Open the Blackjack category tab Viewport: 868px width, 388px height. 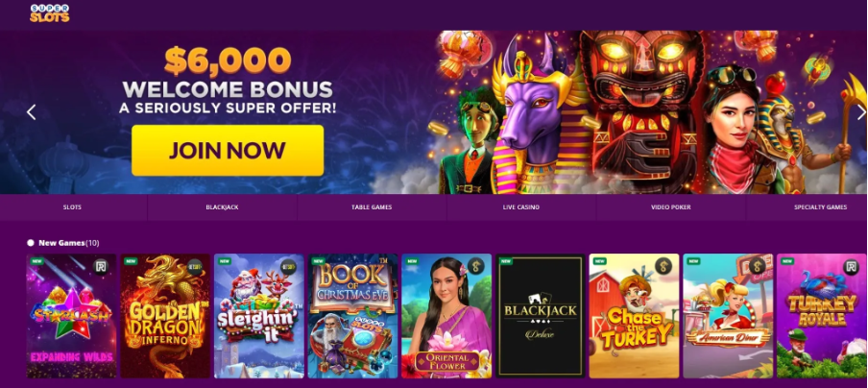(222, 207)
